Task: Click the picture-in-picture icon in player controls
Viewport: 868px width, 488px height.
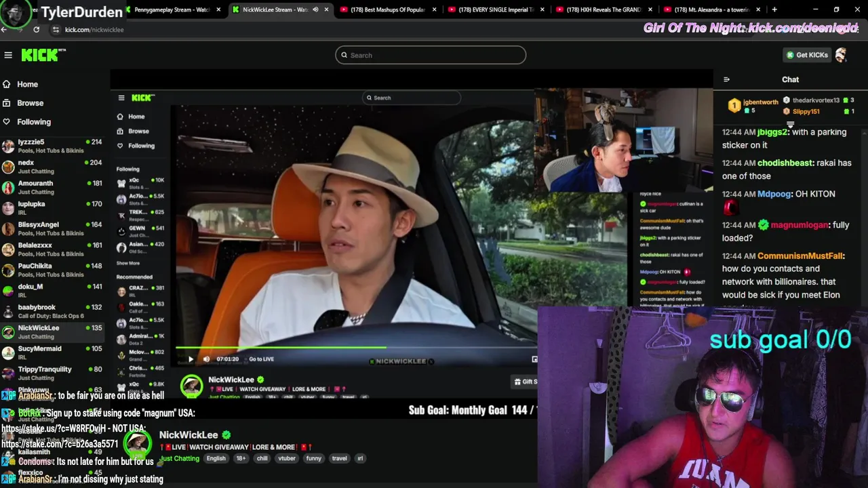Action: click(x=534, y=359)
